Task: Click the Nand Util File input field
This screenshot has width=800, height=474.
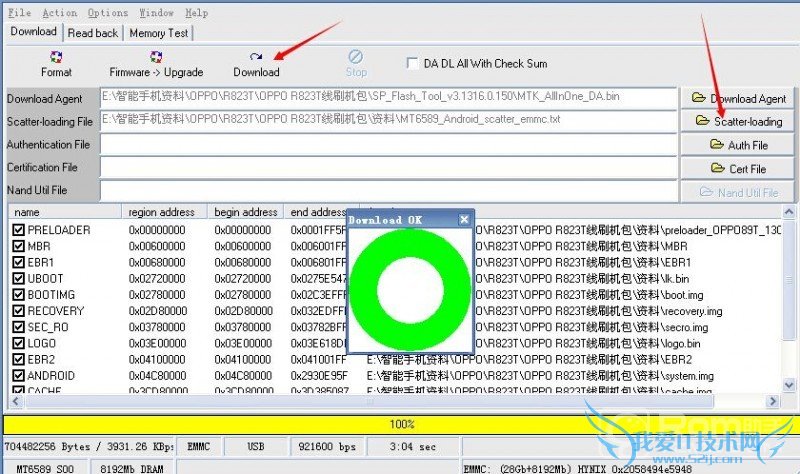Action: click(x=388, y=190)
